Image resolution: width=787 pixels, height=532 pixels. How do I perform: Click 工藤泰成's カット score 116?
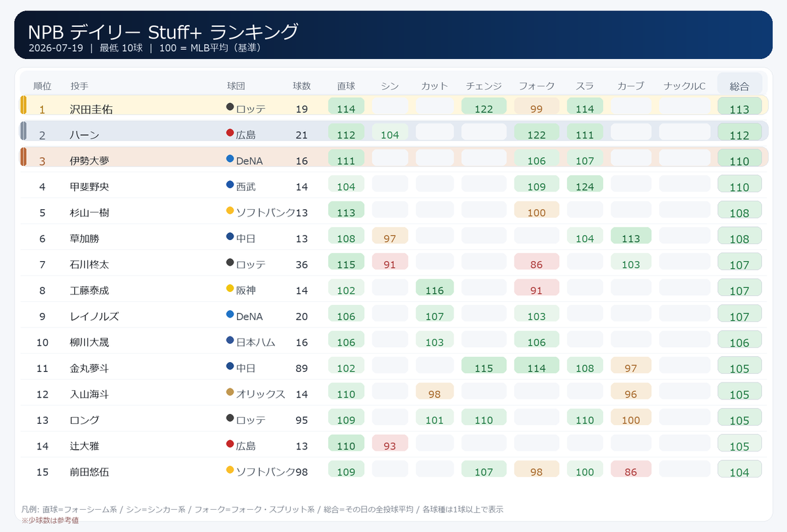tap(435, 288)
